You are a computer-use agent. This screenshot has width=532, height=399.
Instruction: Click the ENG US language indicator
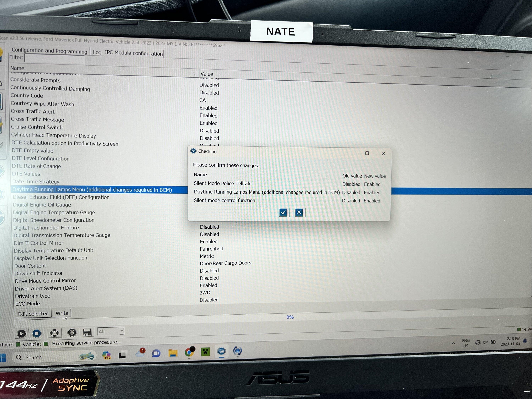click(466, 343)
